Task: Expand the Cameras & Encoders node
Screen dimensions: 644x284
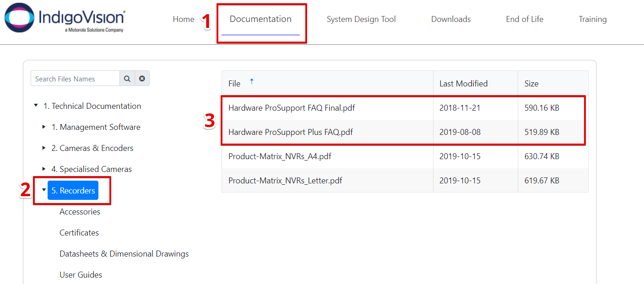Action: [x=44, y=148]
